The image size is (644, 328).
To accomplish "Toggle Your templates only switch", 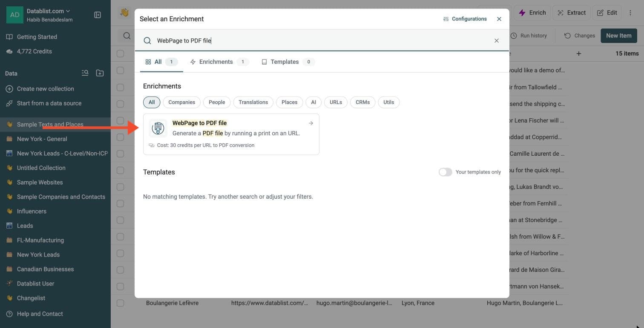I will pos(446,172).
